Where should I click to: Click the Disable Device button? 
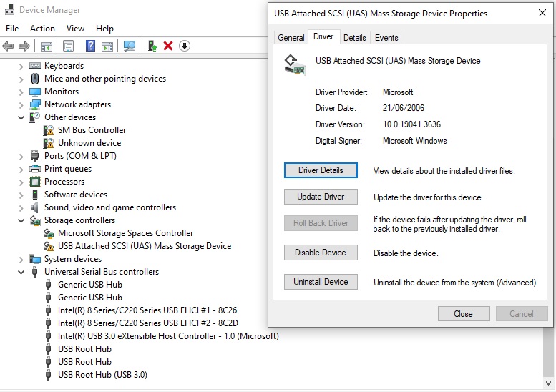[321, 253]
